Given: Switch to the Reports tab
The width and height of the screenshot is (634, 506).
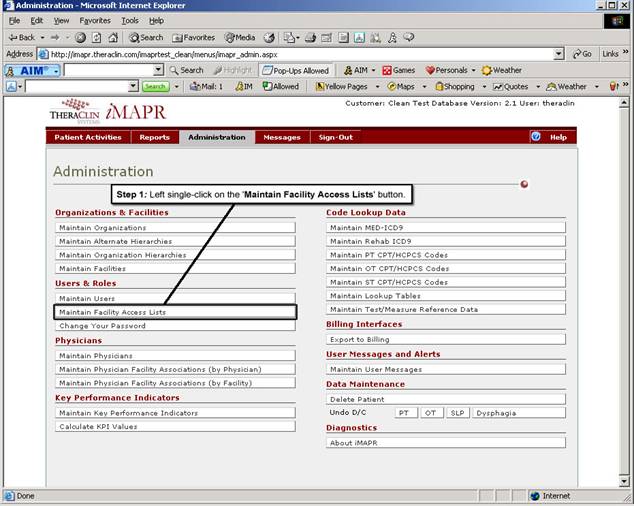Looking at the screenshot, I should 155,138.
